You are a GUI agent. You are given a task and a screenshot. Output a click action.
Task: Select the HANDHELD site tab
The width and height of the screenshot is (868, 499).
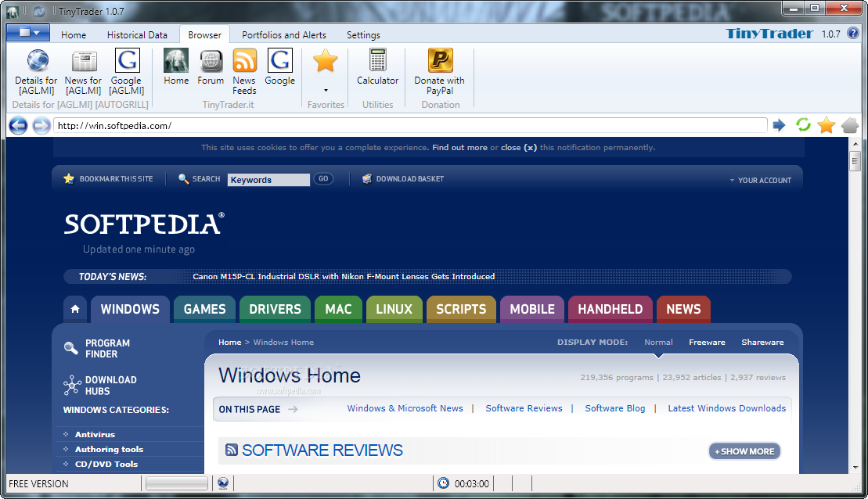pyautogui.click(x=610, y=309)
